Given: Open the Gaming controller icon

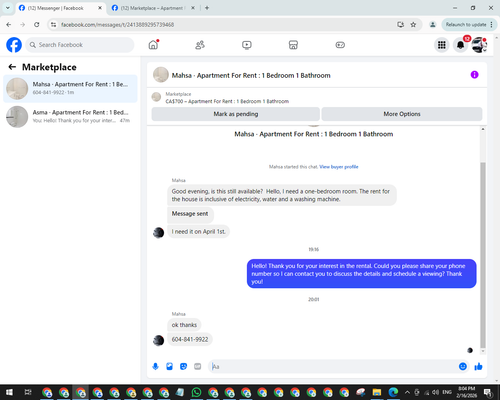Looking at the screenshot, I should (340, 45).
